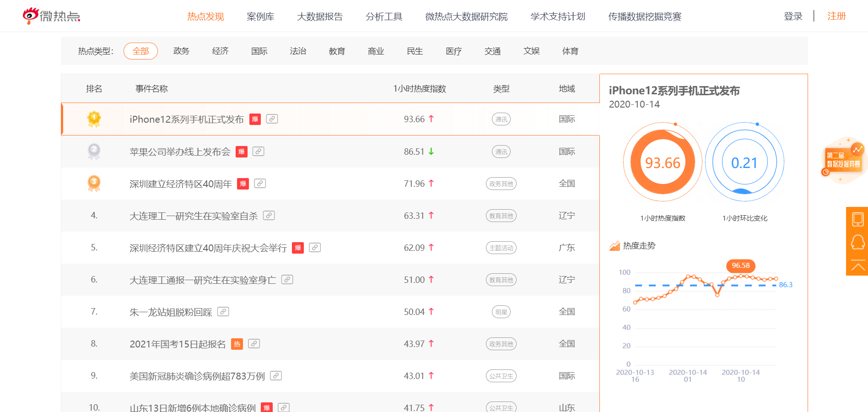Filter hotspots by 国际

click(259, 51)
